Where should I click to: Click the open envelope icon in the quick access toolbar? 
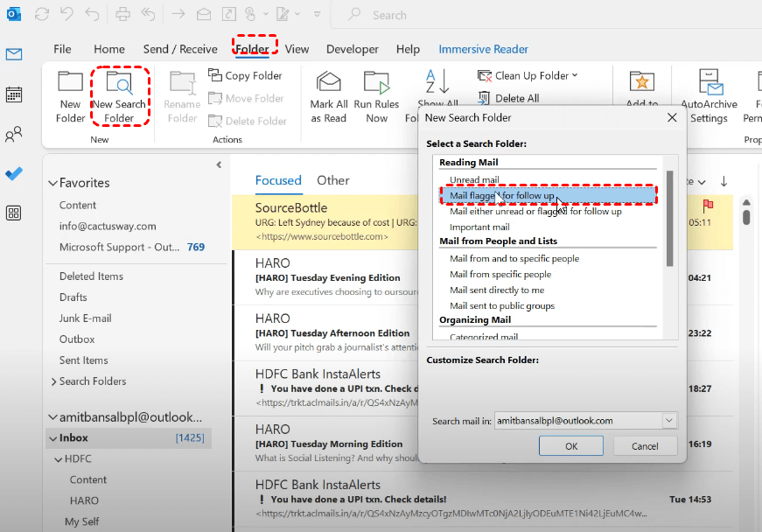204,15
